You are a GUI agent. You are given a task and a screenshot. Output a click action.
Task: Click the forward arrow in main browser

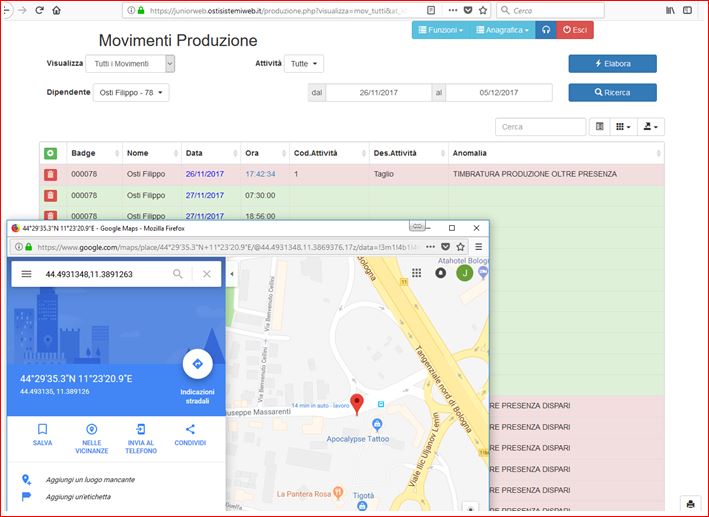tap(22, 10)
